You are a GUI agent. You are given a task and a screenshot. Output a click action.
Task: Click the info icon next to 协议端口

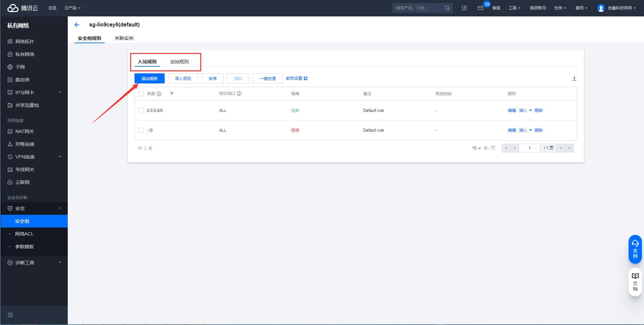[239, 94]
